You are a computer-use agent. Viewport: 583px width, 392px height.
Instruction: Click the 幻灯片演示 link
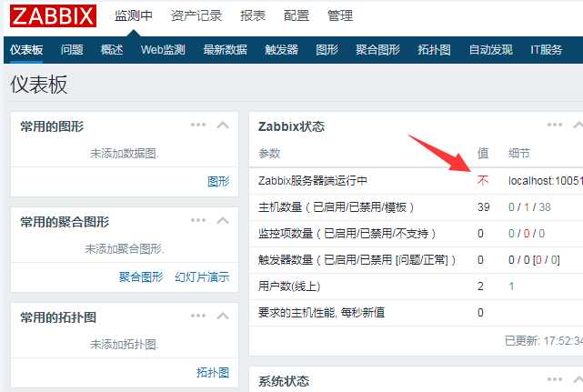202,277
